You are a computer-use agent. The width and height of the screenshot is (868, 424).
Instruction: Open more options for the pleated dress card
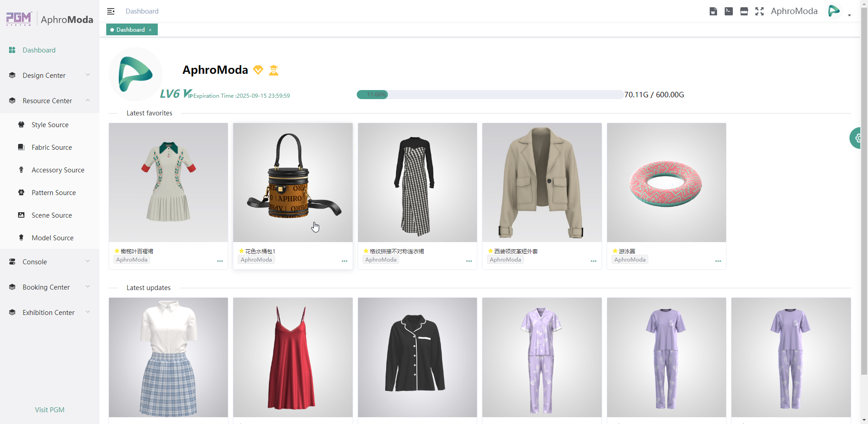click(220, 261)
